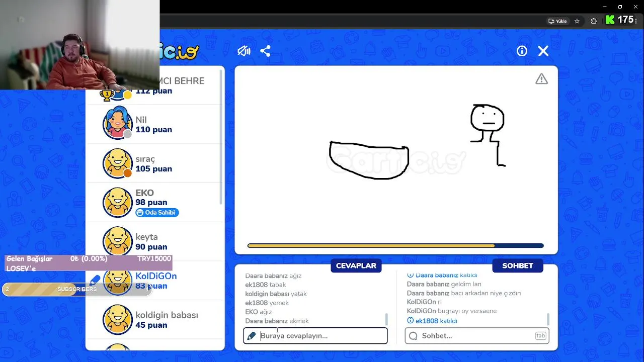Mute the game sound with the speaker icon
The image size is (644, 362).
(x=244, y=51)
